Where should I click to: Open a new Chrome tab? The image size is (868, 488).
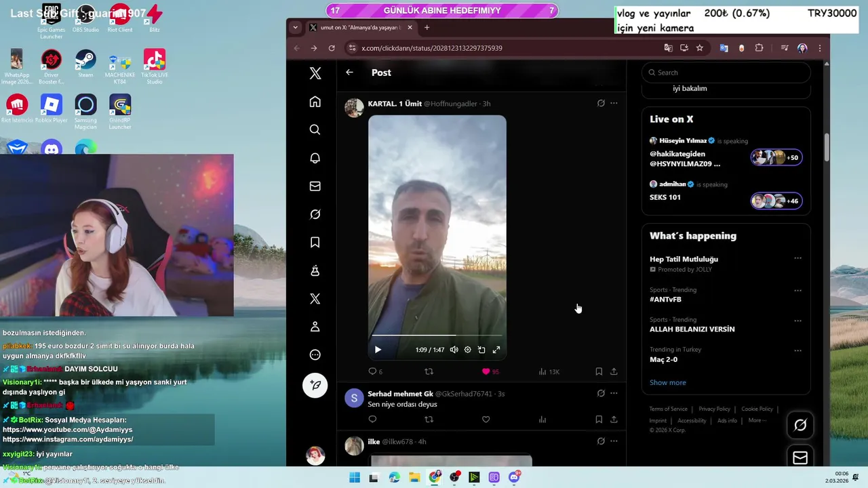click(x=427, y=27)
